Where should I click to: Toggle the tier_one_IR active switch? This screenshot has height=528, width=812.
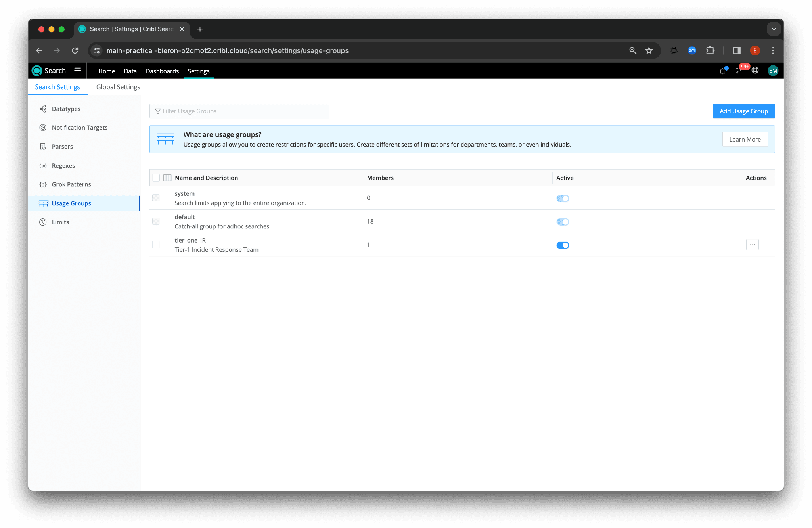pos(563,245)
